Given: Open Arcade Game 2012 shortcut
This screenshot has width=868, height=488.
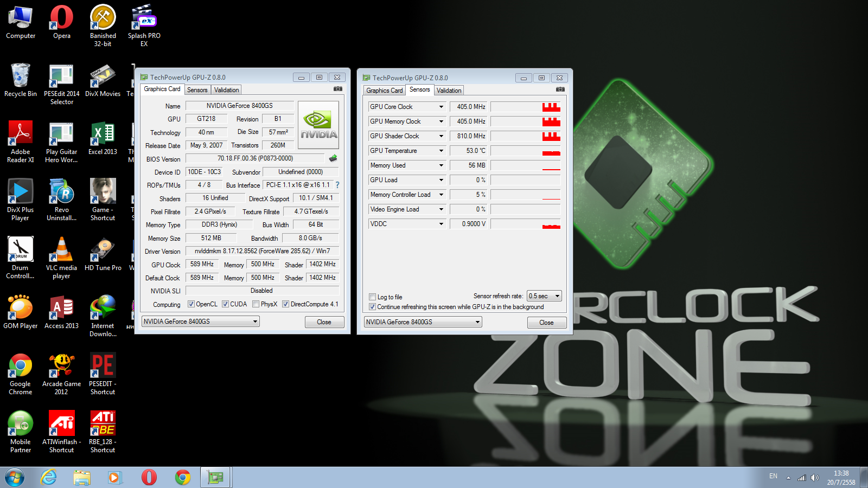Looking at the screenshot, I should pyautogui.click(x=62, y=374).
